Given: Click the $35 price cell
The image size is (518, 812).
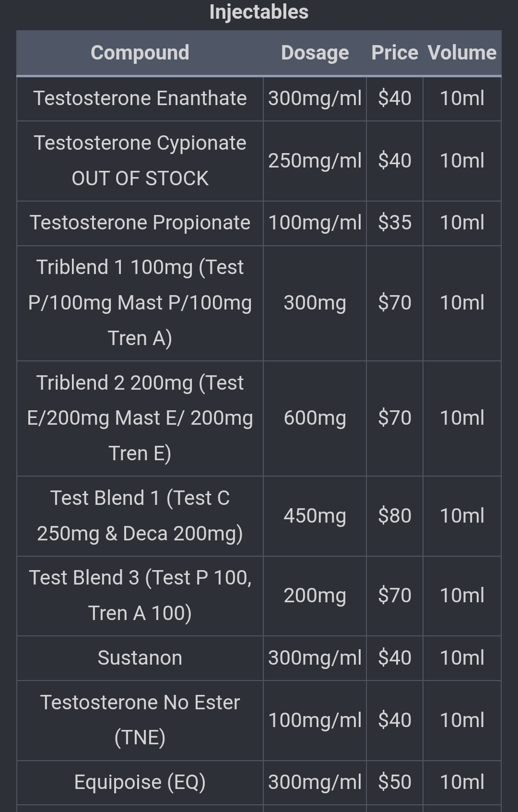Looking at the screenshot, I should 394,223.
